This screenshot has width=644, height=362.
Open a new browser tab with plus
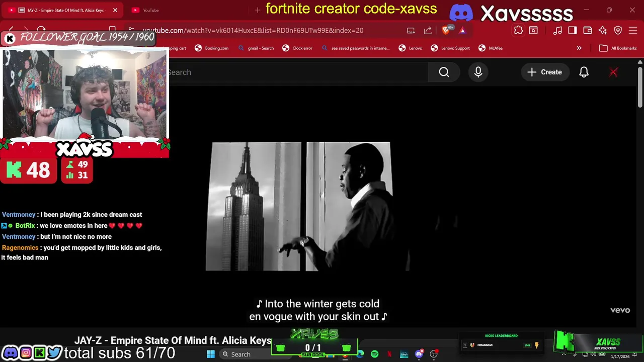click(x=257, y=10)
